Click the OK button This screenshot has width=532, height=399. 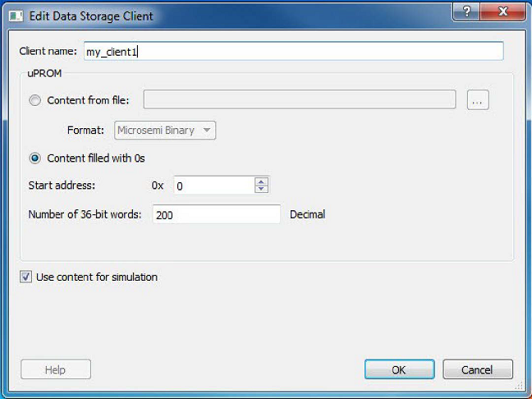point(398,369)
